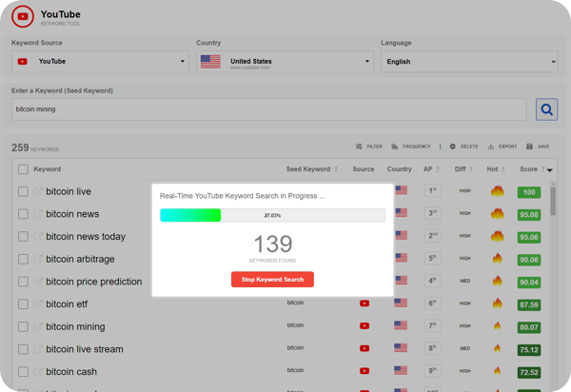The image size is (571, 392).
Task: Click the search progress bar at 27.03%
Action: pyautogui.click(x=272, y=215)
